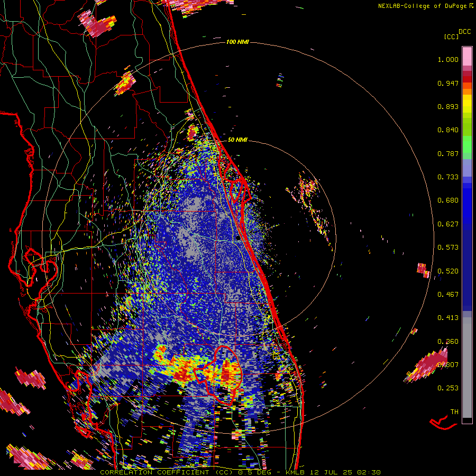This screenshot has width=476, height=476.
Task: Click the vertical correlation coefficient color bar
Action: (467, 235)
